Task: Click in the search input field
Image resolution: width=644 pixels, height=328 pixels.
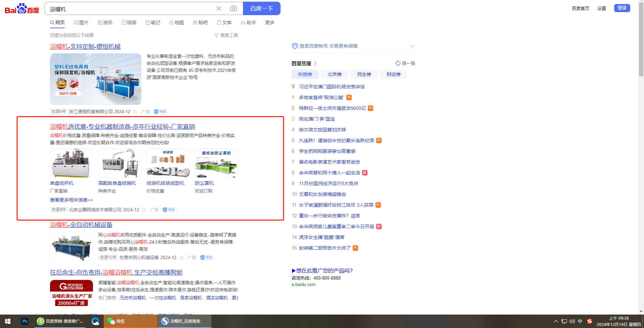Action: pyautogui.click(x=131, y=9)
